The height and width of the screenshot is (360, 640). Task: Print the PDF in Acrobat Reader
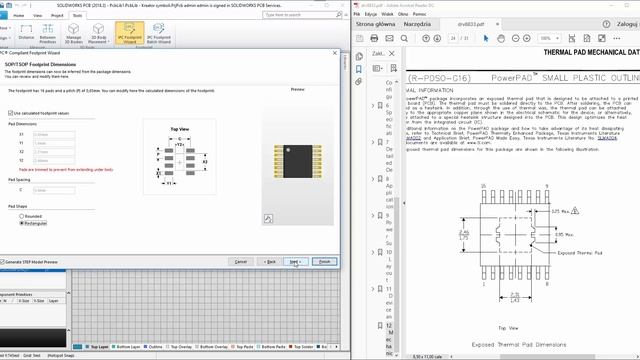point(374,38)
